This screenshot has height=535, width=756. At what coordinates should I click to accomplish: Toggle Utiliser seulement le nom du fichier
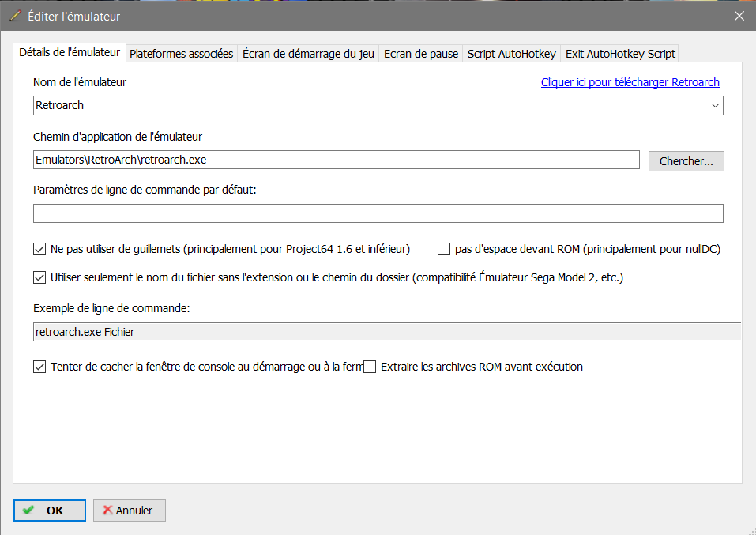pos(39,277)
